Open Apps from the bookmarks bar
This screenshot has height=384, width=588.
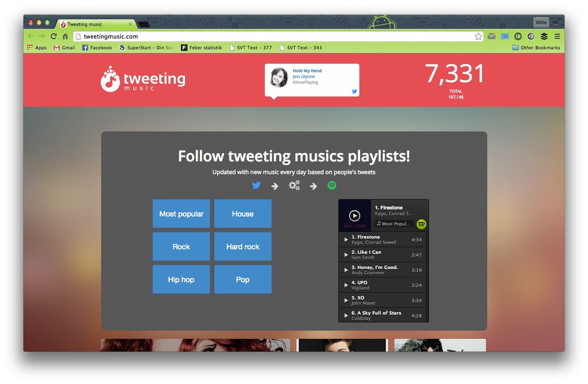pyautogui.click(x=37, y=47)
